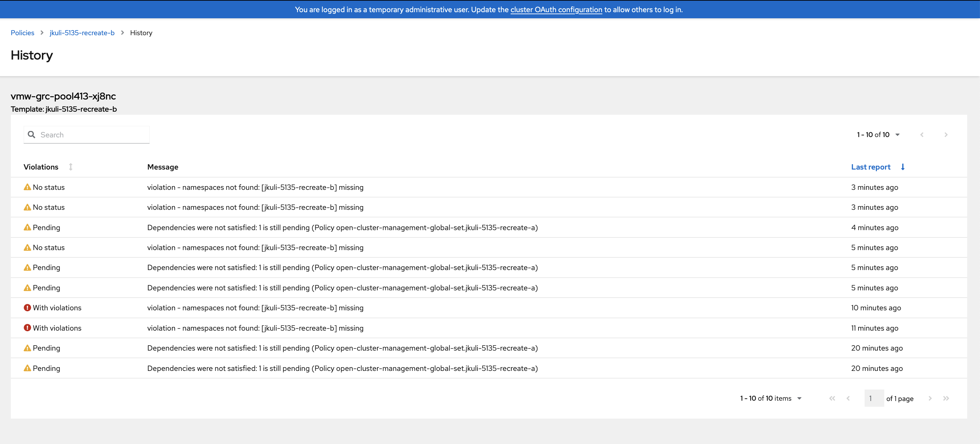Image resolution: width=980 pixels, height=444 pixels.
Task: Go to the next page in the bottom pagination
Action: coord(930,398)
